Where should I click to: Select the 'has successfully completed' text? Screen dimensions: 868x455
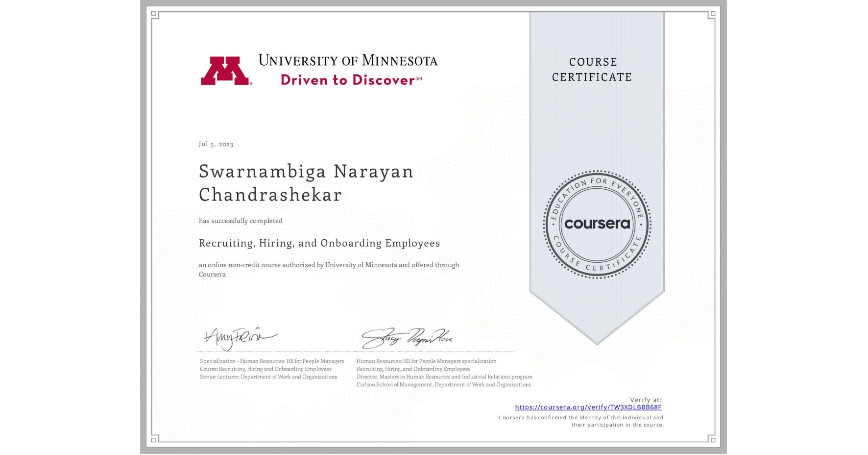point(241,221)
